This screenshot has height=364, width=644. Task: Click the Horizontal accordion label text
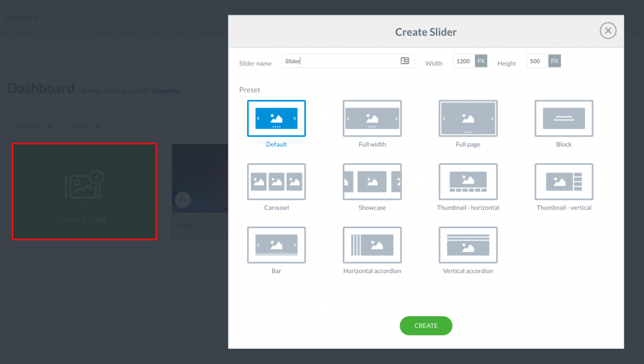pos(372,271)
